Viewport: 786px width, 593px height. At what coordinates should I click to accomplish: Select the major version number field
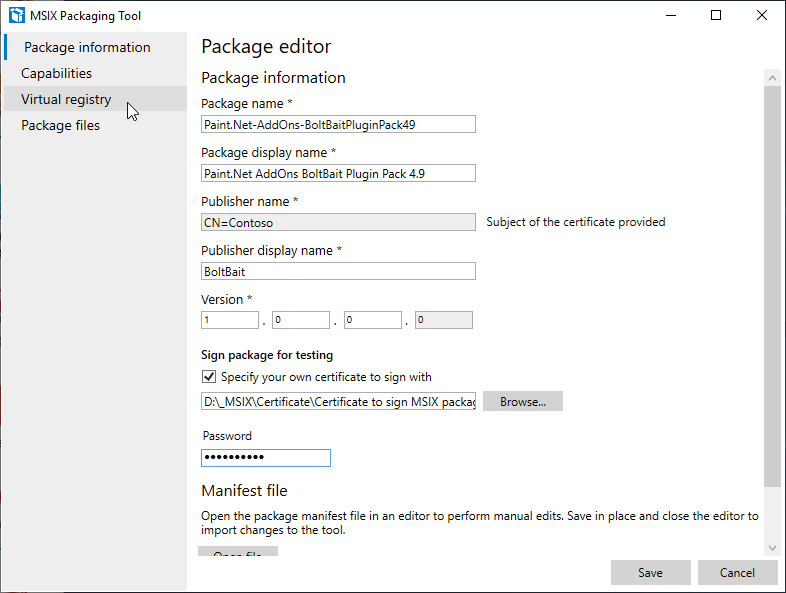pos(230,320)
